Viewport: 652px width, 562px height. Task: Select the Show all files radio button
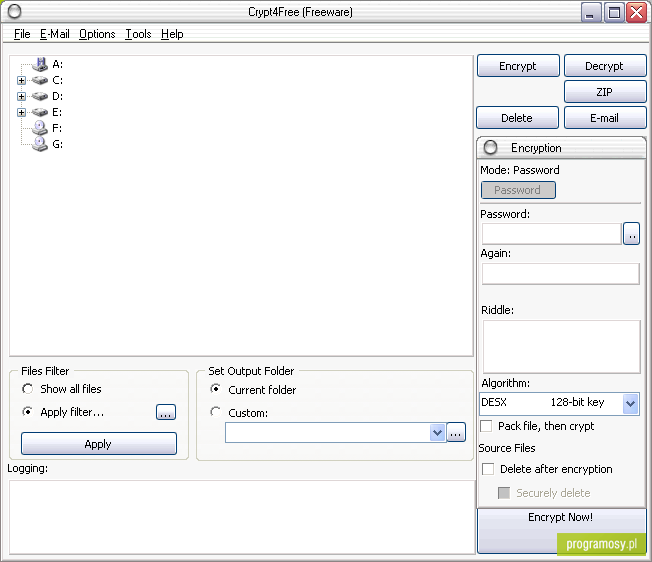click(x=27, y=389)
